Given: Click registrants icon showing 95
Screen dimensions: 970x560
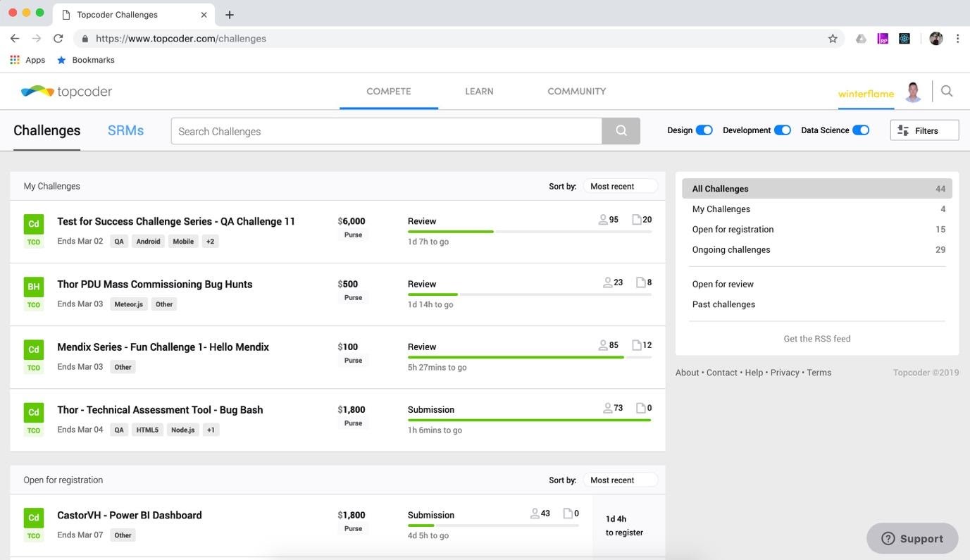Looking at the screenshot, I should 603,220.
